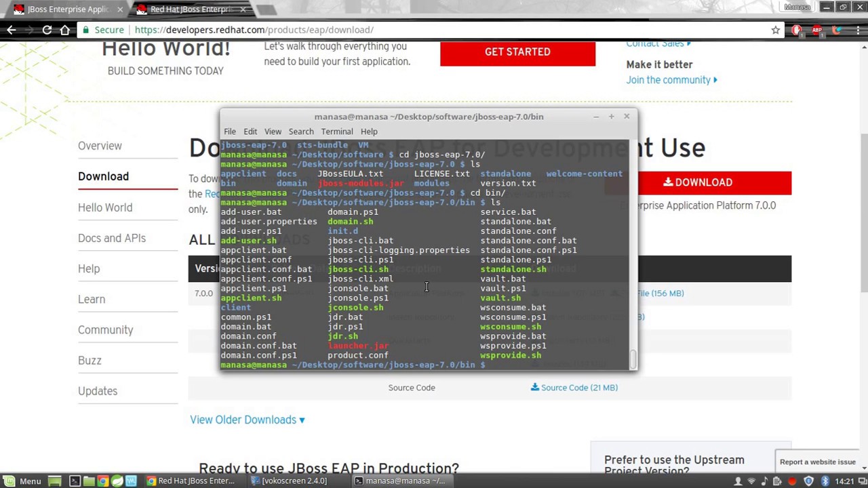Open the file manager panel launcher

[89, 481]
